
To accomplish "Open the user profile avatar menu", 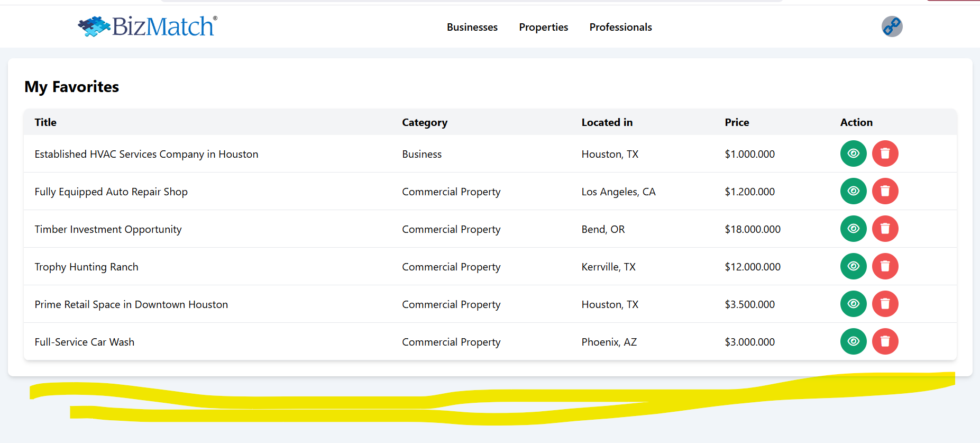I will 892,26.
